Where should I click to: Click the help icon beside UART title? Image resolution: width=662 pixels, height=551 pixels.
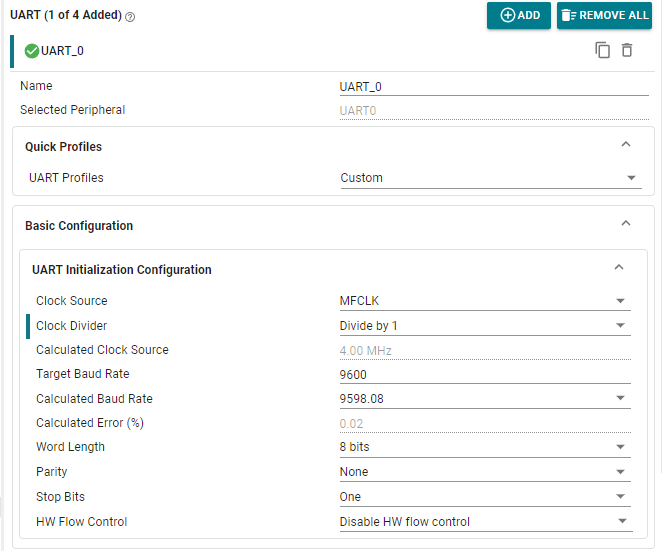click(x=131, y=17)
